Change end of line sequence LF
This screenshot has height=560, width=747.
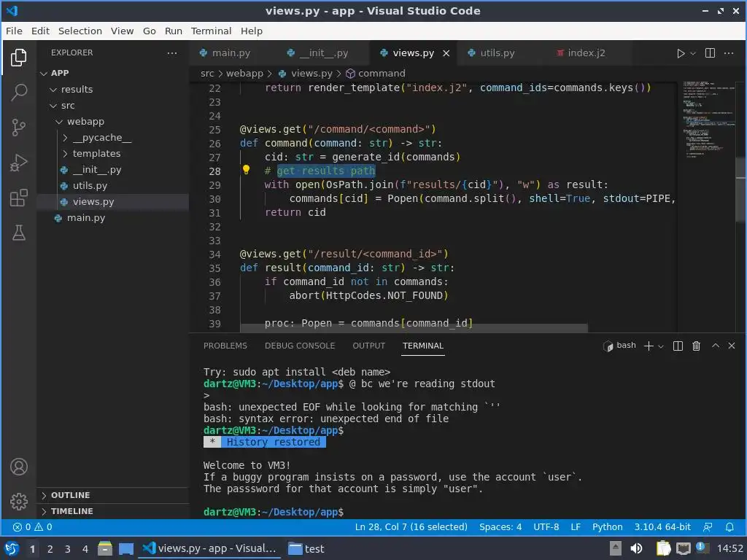576,527
